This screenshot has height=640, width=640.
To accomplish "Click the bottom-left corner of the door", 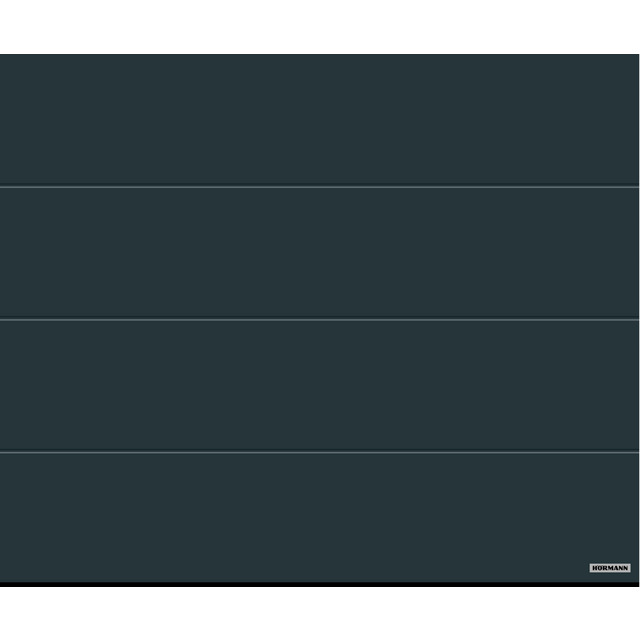I will click(x=3, y=582).
